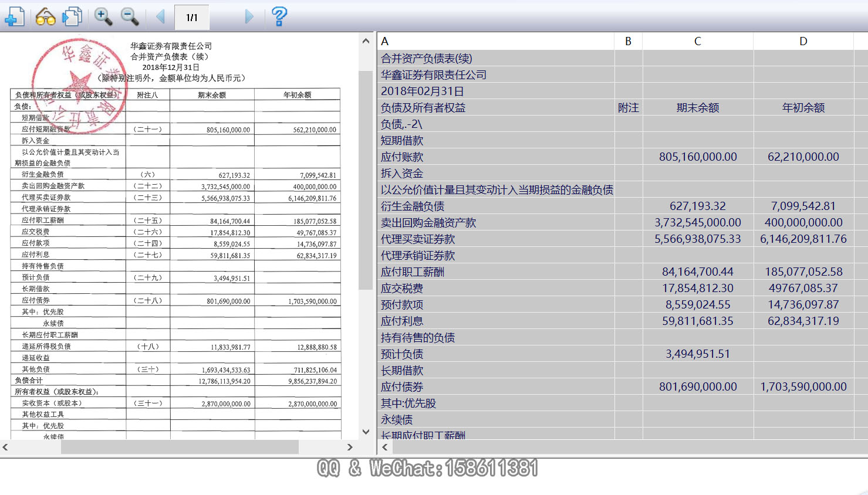Screen dimensions: 868x495
Task: Click the spreadsheet pane's horizontal scroll left arrow
Action: 385,447
